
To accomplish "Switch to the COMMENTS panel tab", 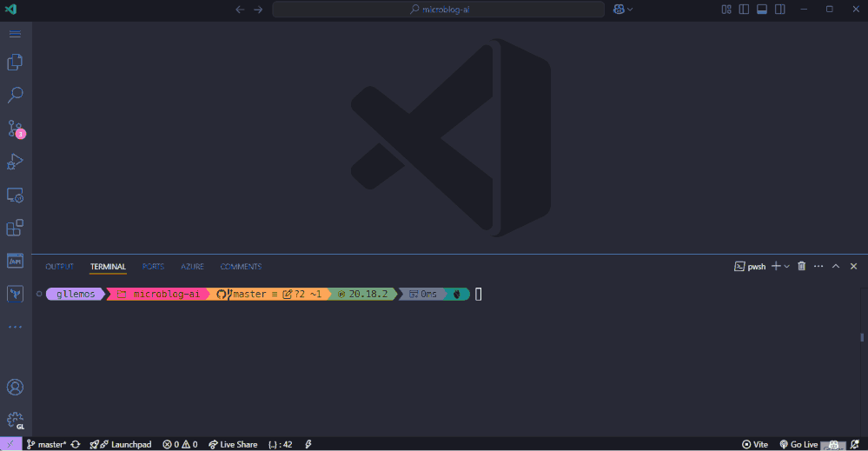I will pos(241,267).
